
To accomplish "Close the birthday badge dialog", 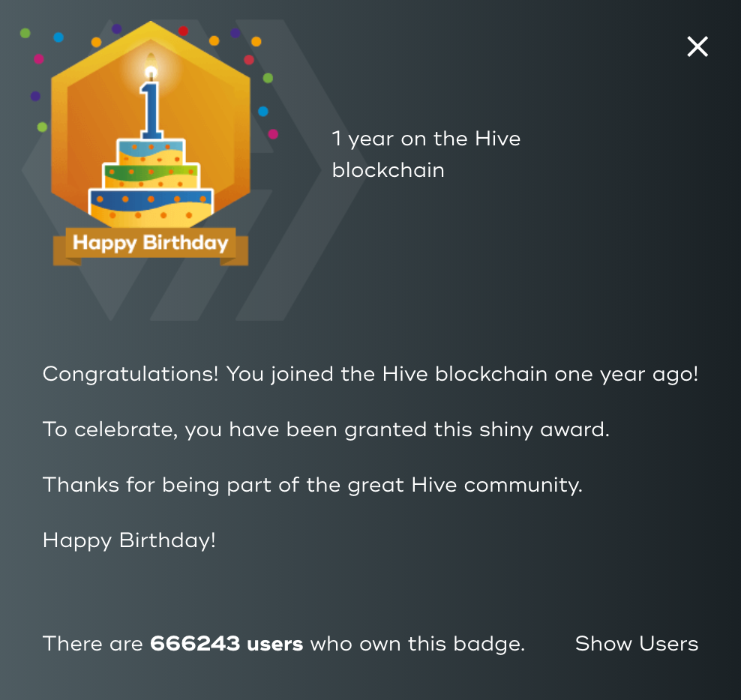I will (697, 46).
